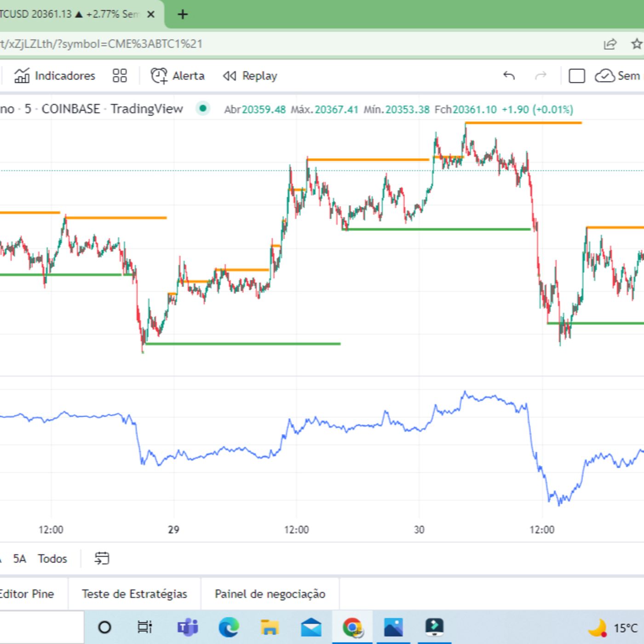Open the Teste de Estratégias tab
This screenshot has height=644, width=644.
click(134, 594)
